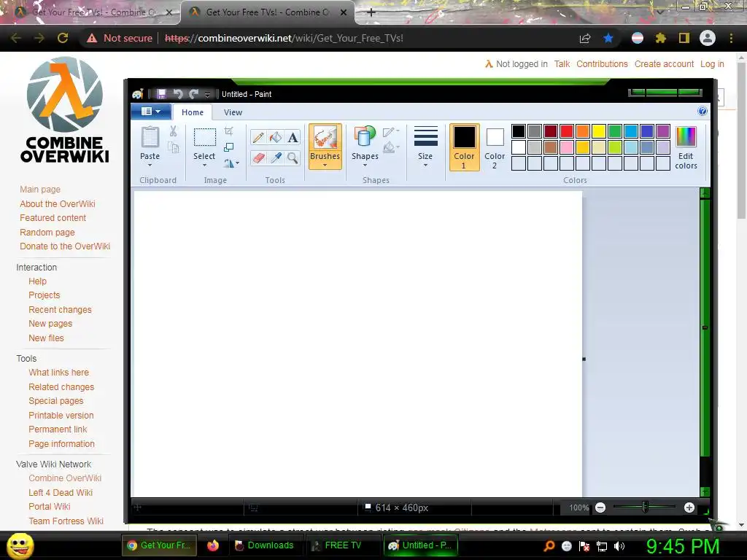Click the Copy icon in Clipboard group
The width and height of the screenshot is (747, 560).
point(174,147)
